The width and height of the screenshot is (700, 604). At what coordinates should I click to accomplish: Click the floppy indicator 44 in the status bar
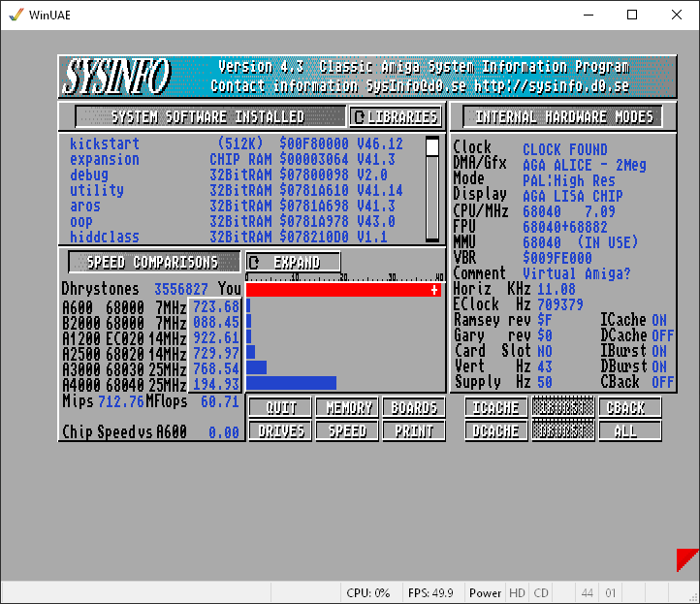pos(588,592)
